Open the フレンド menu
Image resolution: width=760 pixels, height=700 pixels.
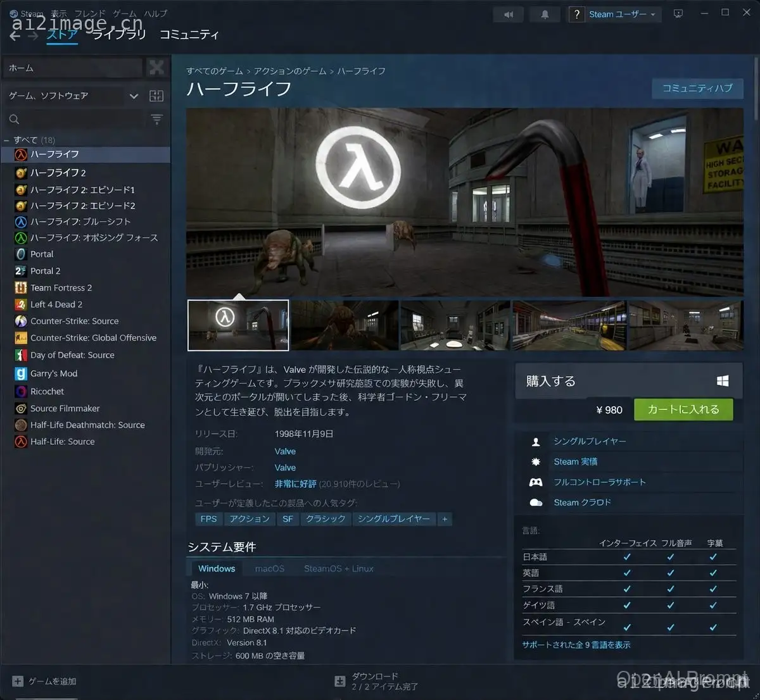(x=89, y=13)
